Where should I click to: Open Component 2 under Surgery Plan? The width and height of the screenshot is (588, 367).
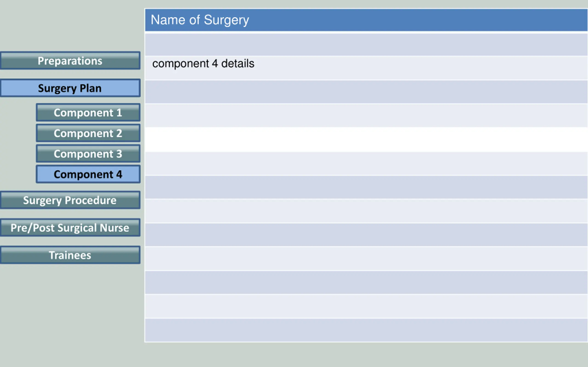(x=88, y=133)
